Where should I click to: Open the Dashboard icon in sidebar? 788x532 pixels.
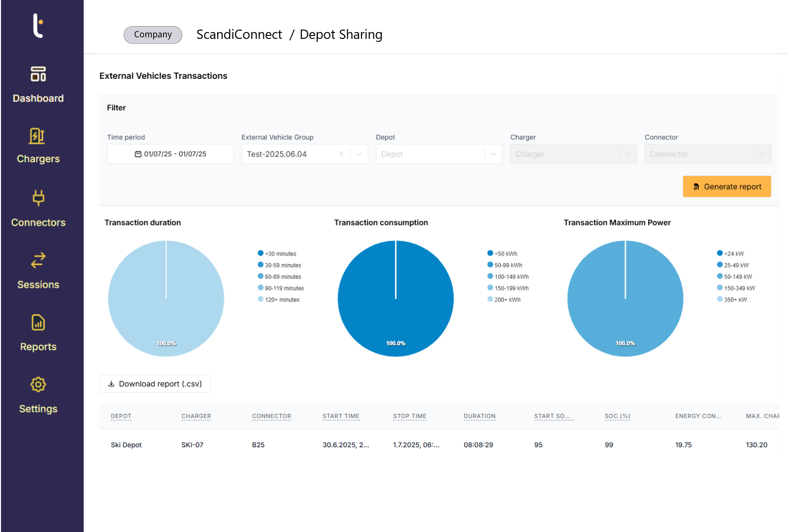pyautogui.click(x=38, y=74)
